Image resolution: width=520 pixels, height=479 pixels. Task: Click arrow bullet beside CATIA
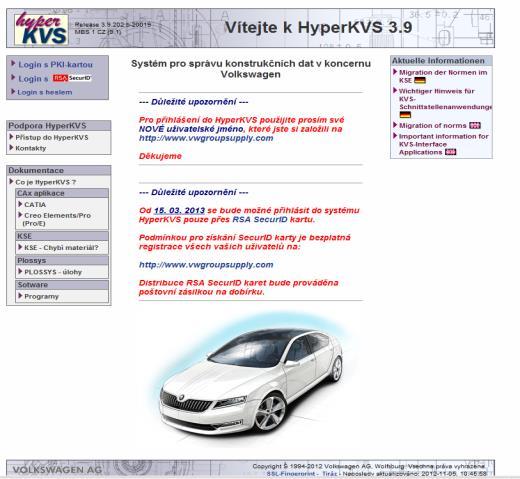(x=20, y=204)
